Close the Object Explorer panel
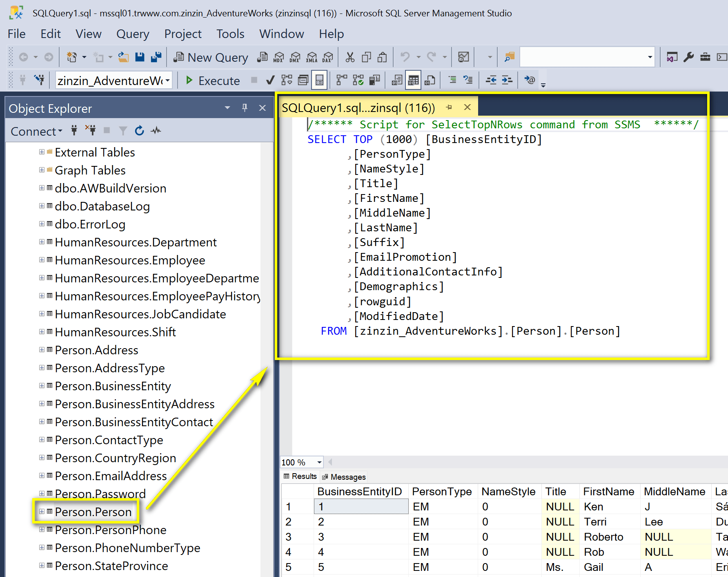 click(x=263, y=108)
